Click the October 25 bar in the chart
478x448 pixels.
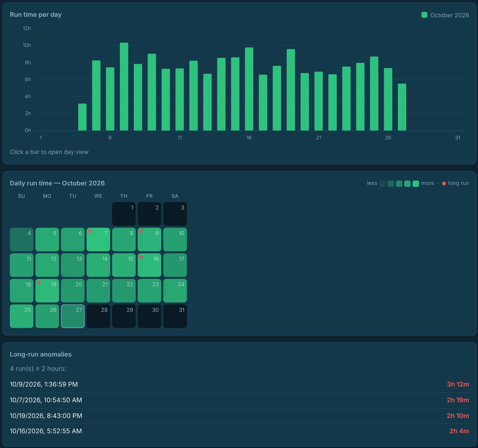pyautogui.click(x=374, y=93)
